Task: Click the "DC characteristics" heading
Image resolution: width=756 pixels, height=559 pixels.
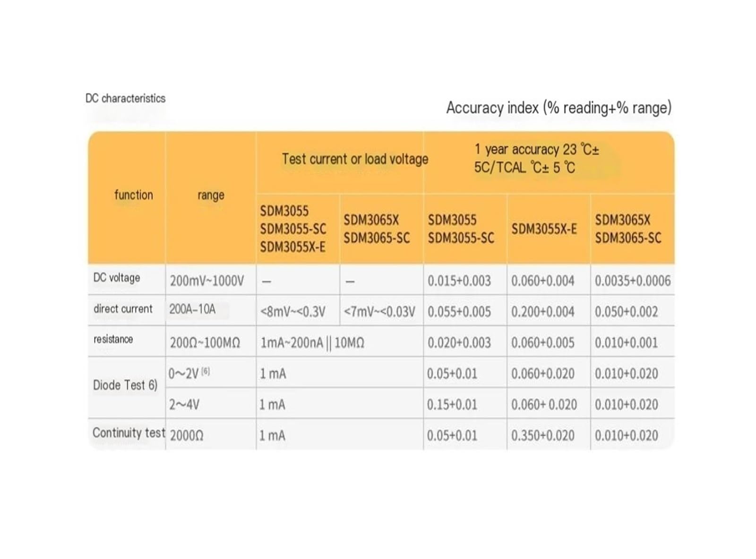Action: pyautogui.click(x=125, y=98)
